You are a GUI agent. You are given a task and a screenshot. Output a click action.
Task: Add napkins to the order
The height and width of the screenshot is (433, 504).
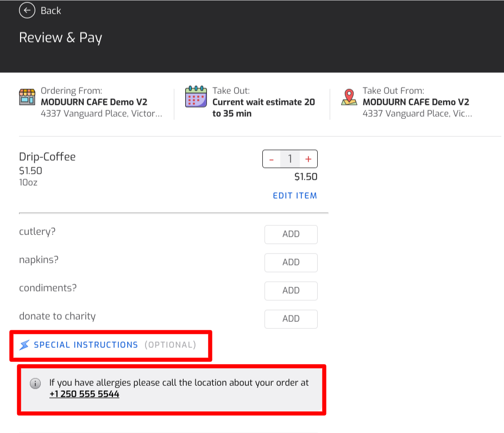coord(291,263)
